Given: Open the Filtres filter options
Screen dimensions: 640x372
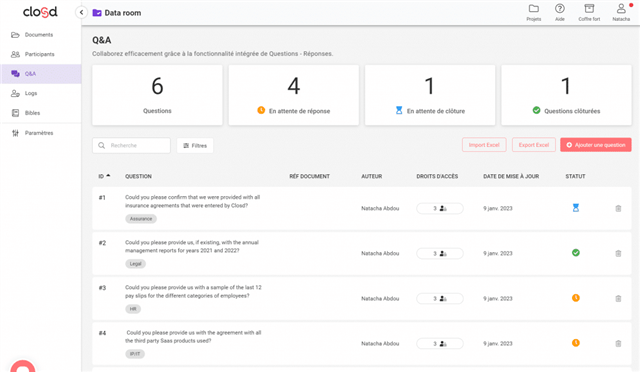Looking at the screenshot, I should pos(195,145).
